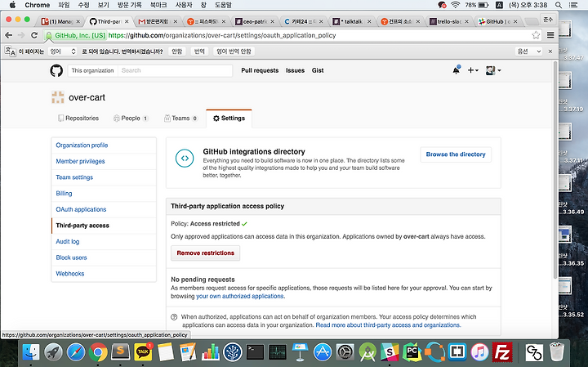588x367 pixels.
Task: Open Slack from the Dock
Action: click(x=390, y=352)
